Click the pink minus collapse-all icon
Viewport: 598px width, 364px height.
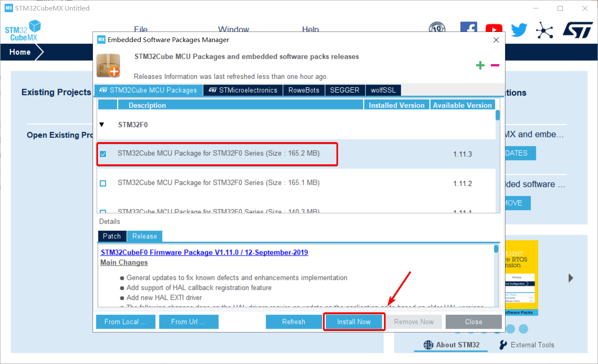(495, 65)
